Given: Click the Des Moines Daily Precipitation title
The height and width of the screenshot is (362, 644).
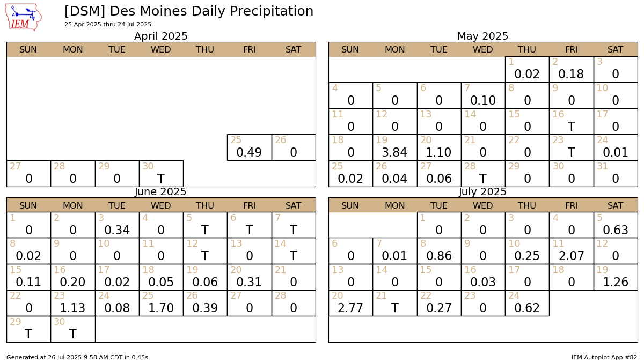Looking at the screenshot, I should click(189, 11).
